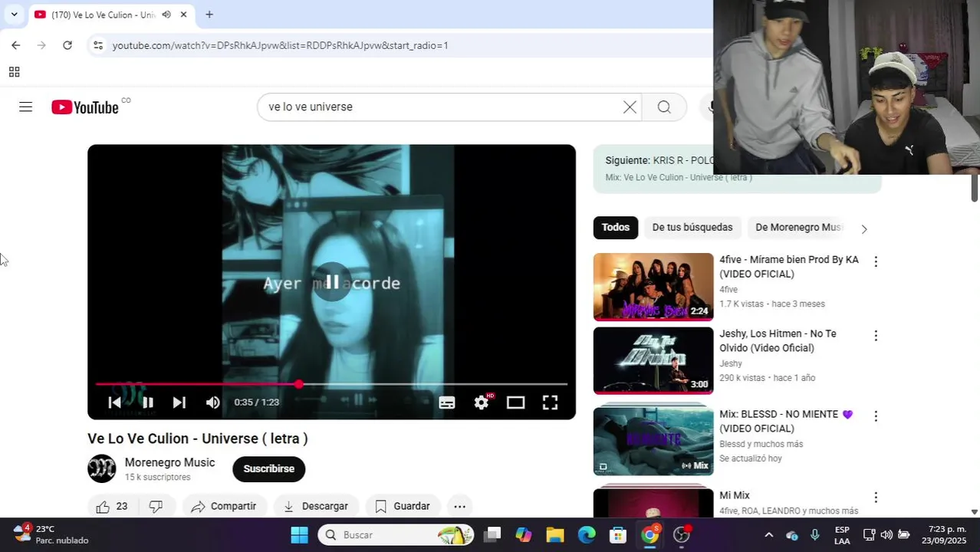Click the Siguiente: KRIS R - POLO panel
Image resolution: width=980 pixels, height=552 pixels.
click(x=737, y=169)
